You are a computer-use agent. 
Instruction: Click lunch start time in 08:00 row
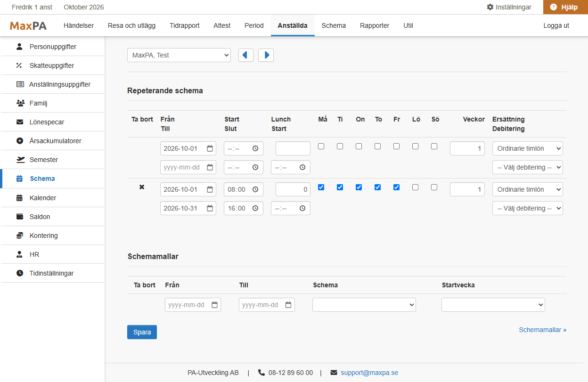click(291, 208)
